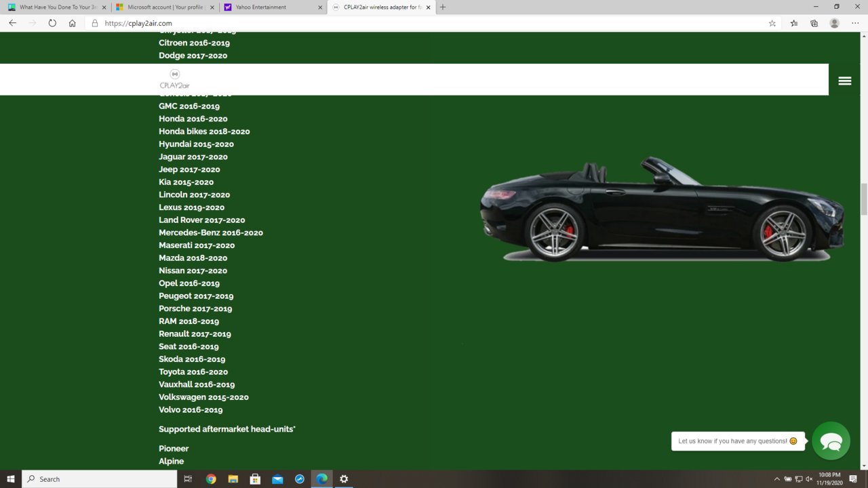Open Task View on taskbar
The width and height of the screenshot is (868, 488).
click(x=189, y=479)
